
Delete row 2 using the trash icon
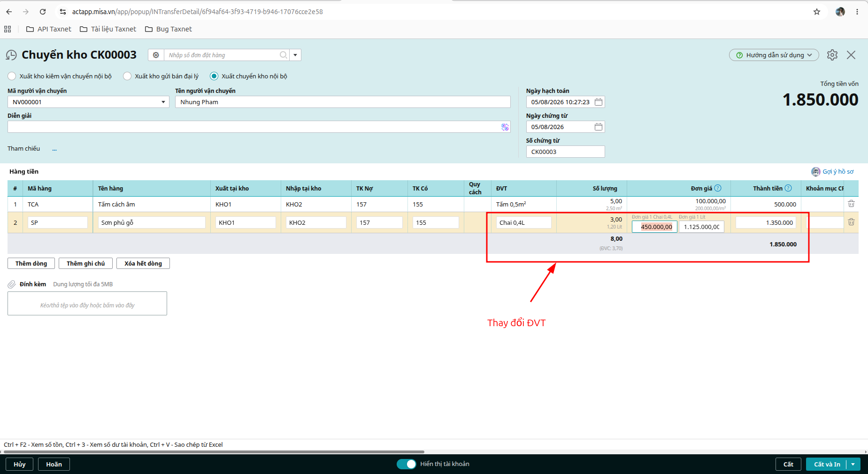click(x=851, y=222)
